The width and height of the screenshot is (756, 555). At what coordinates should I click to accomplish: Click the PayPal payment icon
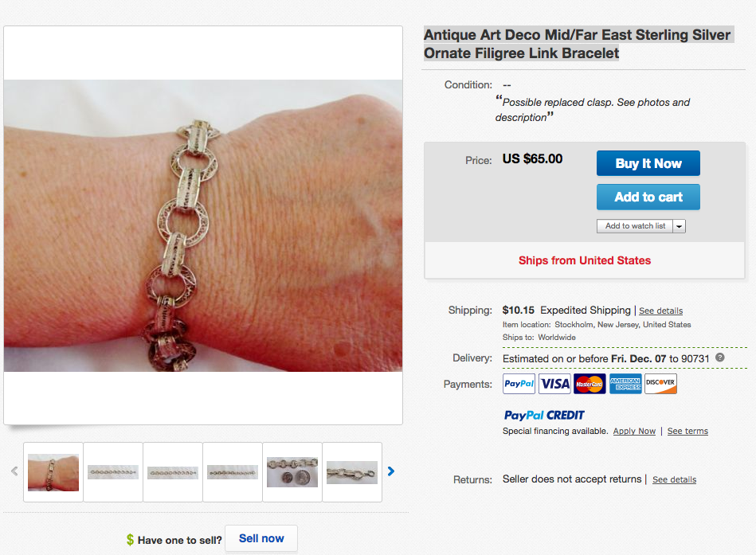click(519, 384)
